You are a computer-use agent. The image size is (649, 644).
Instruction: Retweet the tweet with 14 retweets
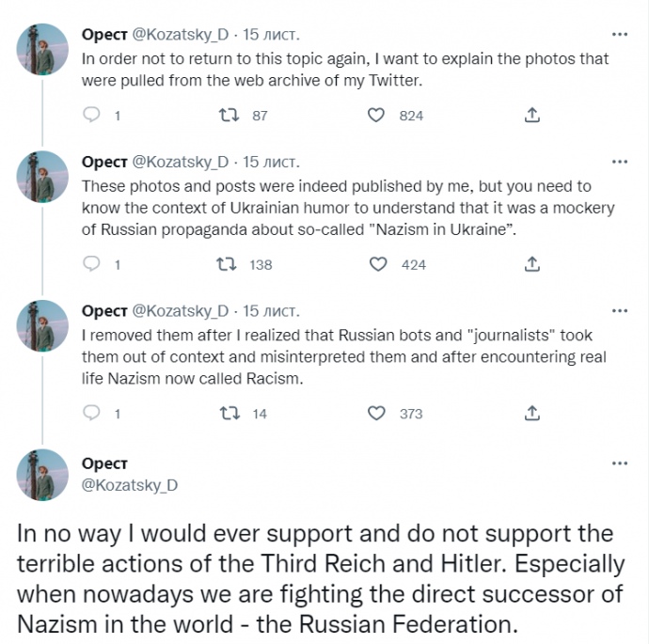coord(228,413)
